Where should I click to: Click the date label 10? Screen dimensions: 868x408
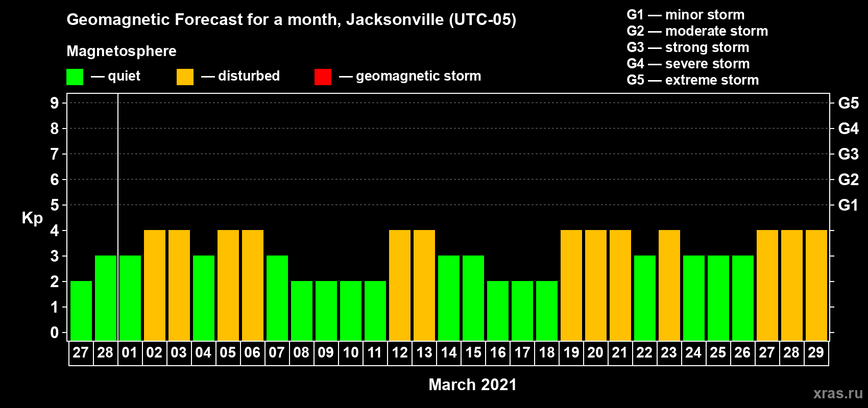[x=350, y=353]
